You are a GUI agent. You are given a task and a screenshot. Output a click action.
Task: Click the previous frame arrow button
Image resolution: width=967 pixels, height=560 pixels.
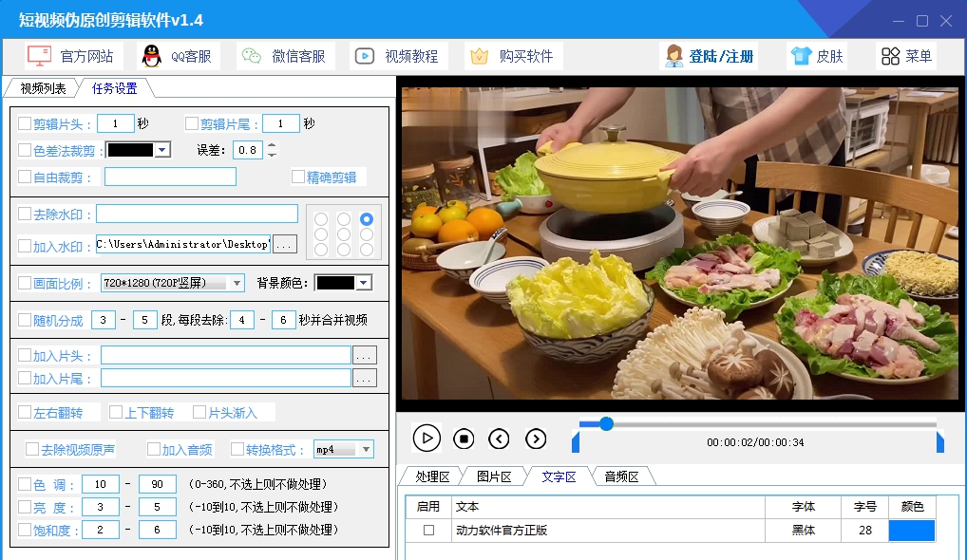click(499, 438)
